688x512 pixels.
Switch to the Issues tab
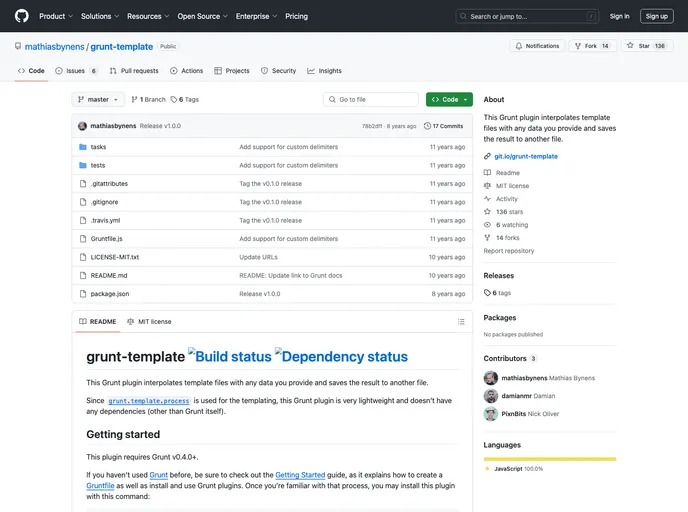point(77,71)
